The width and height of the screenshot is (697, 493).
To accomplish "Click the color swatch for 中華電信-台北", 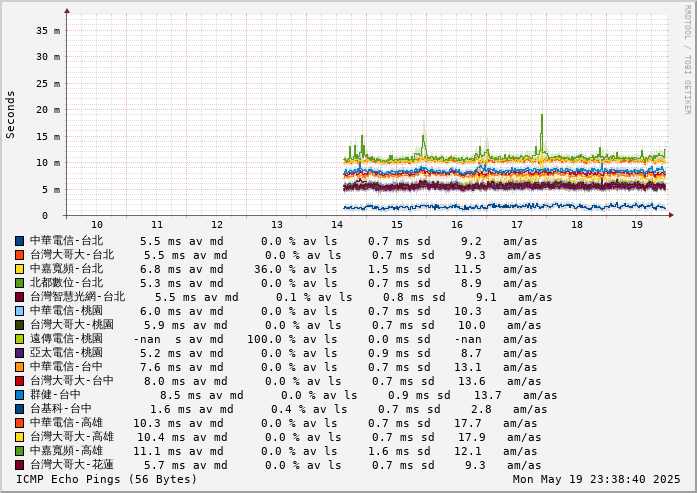I will click(x=20, y=241).
